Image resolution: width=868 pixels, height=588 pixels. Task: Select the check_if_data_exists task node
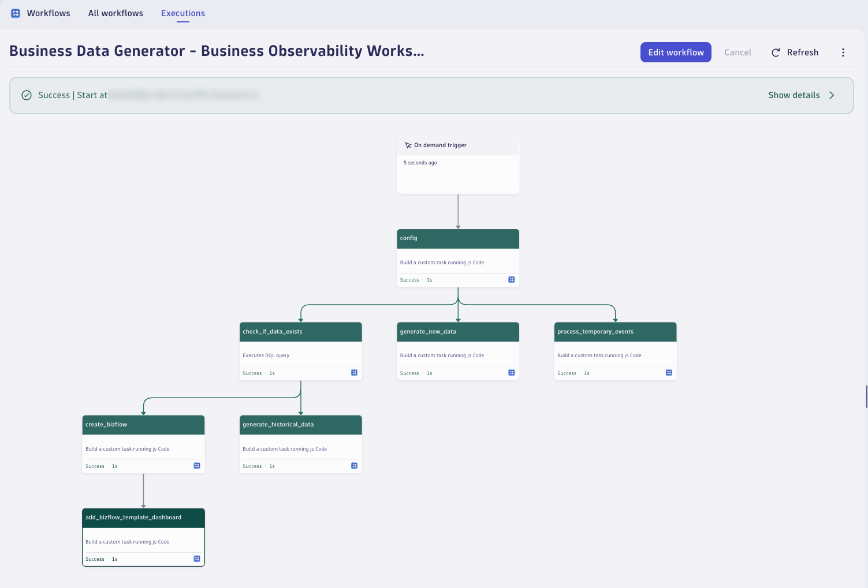point(301,351)
